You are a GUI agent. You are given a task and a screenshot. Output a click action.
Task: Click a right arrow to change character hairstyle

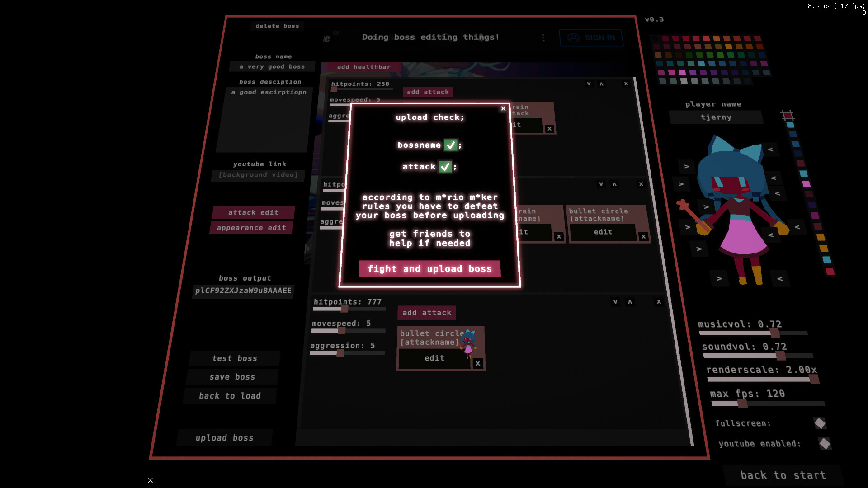[x=686, y=166]
